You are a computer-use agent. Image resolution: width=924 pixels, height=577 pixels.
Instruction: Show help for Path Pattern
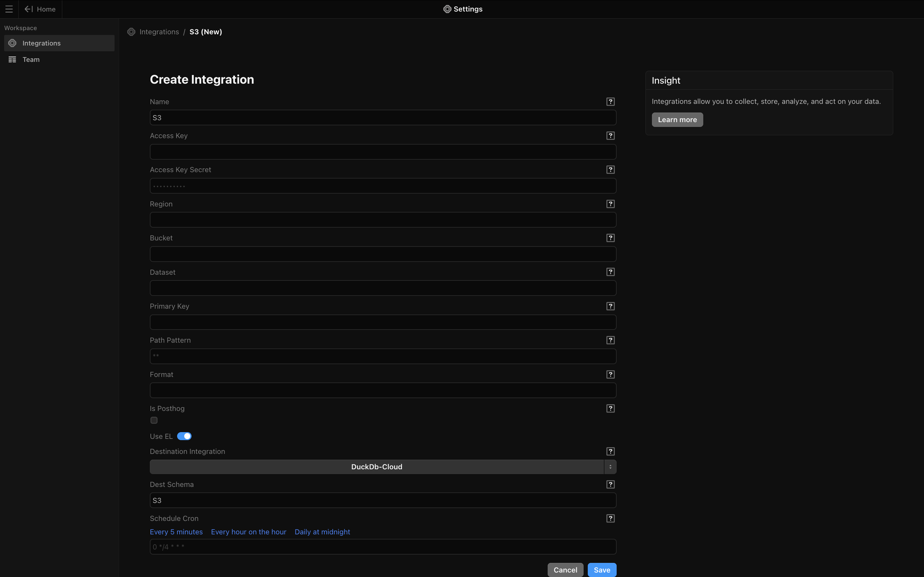click(x=610, y=340)
